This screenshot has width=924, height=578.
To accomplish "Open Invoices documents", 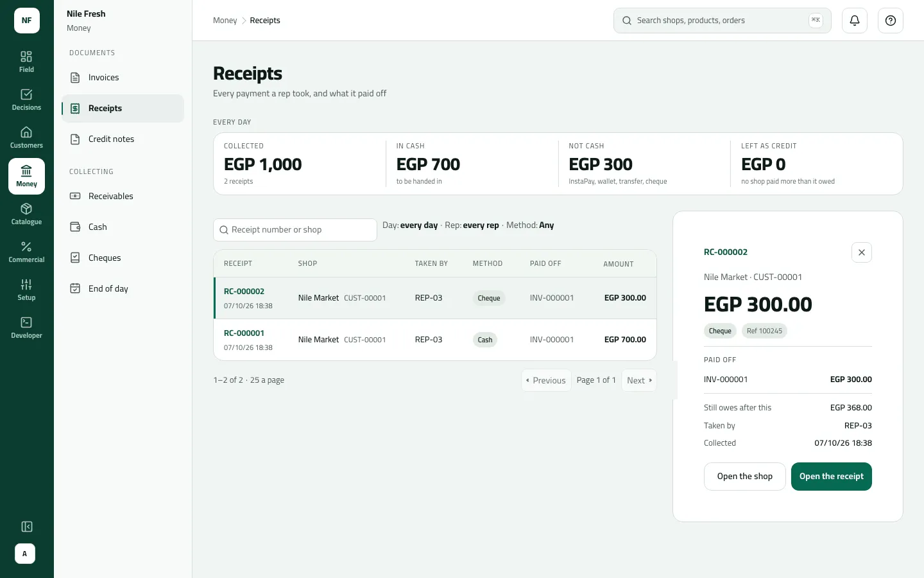I will pyautogui.click(x=123, y=78).
